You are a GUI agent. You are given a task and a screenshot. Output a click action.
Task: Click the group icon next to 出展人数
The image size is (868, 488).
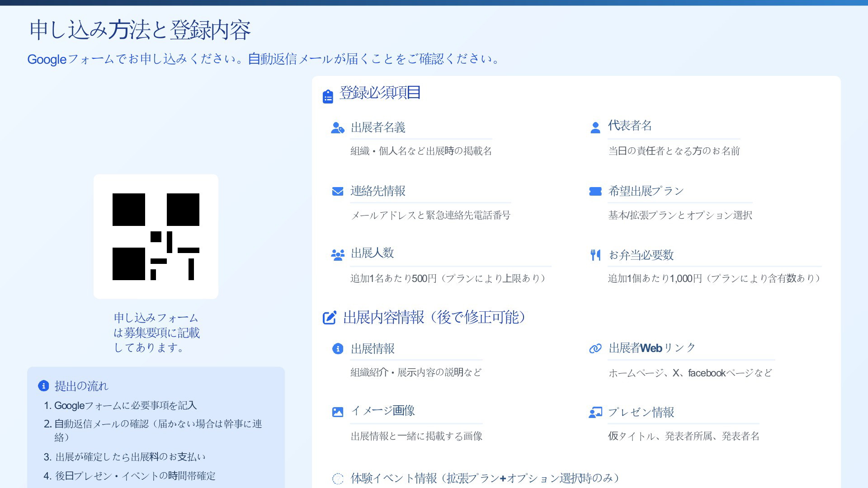point(338,255)
